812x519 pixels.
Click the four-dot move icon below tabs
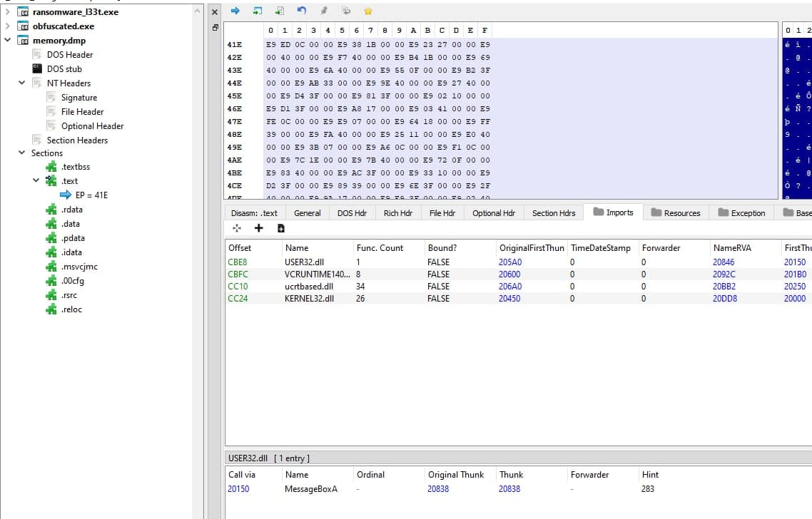pos(236,228)
